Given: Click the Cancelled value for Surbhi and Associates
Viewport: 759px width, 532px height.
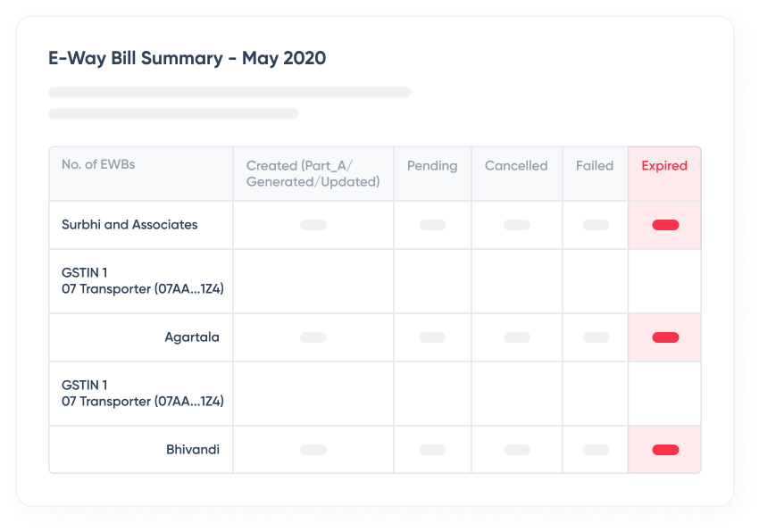Looking at the screenshot, I should pyautogui.click(x=517, y=225).
